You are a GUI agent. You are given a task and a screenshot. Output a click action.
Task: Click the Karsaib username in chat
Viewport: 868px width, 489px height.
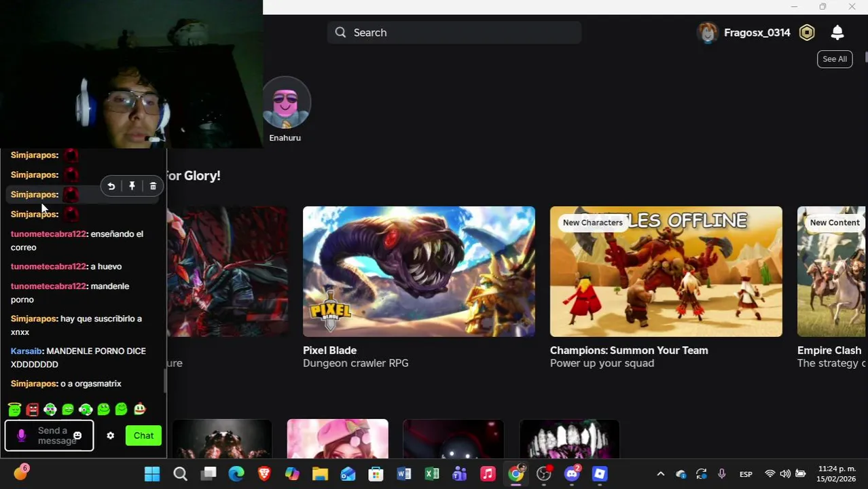click(x=28, y=351)
